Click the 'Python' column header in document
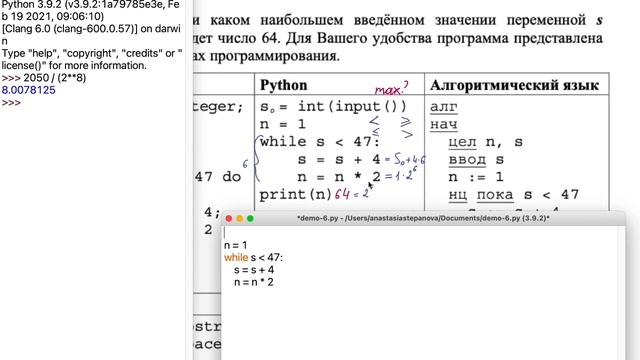Viewport: 640px width, 360px height. coord(283,85)
